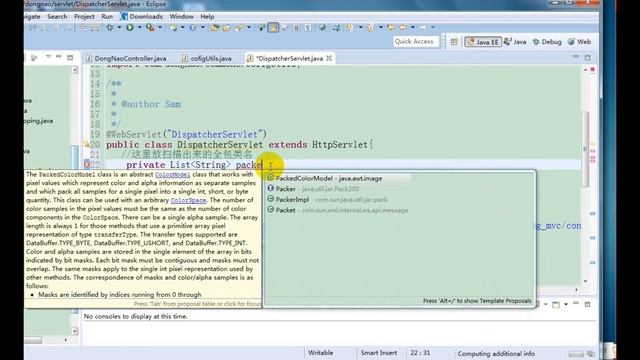
Task: Click cursor position 22 : 31 in status bar
Action: (x=420, y=353)
